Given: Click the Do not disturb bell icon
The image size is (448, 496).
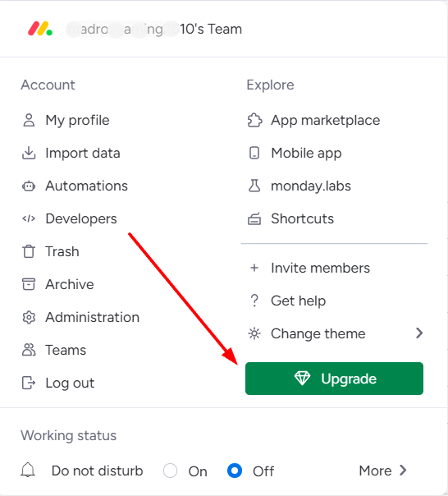Looking at the screenshot, I should 28,470.
